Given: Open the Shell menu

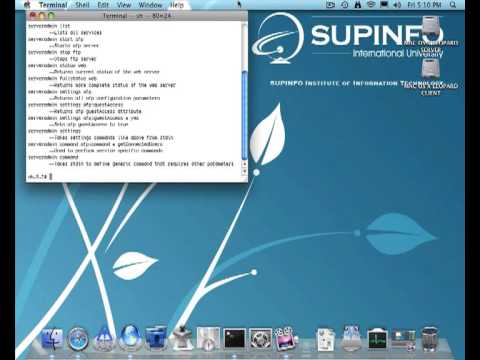Looking at the screenshot, I should pos(82,5).
